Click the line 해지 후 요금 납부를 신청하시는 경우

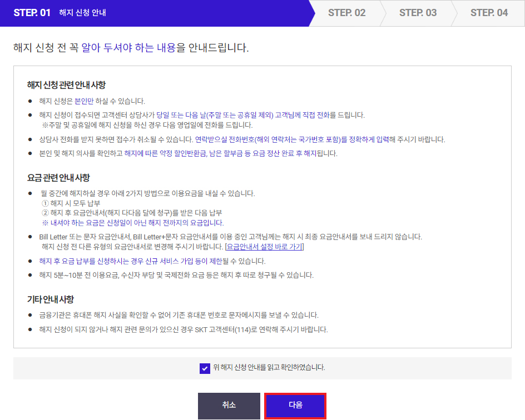152,261
